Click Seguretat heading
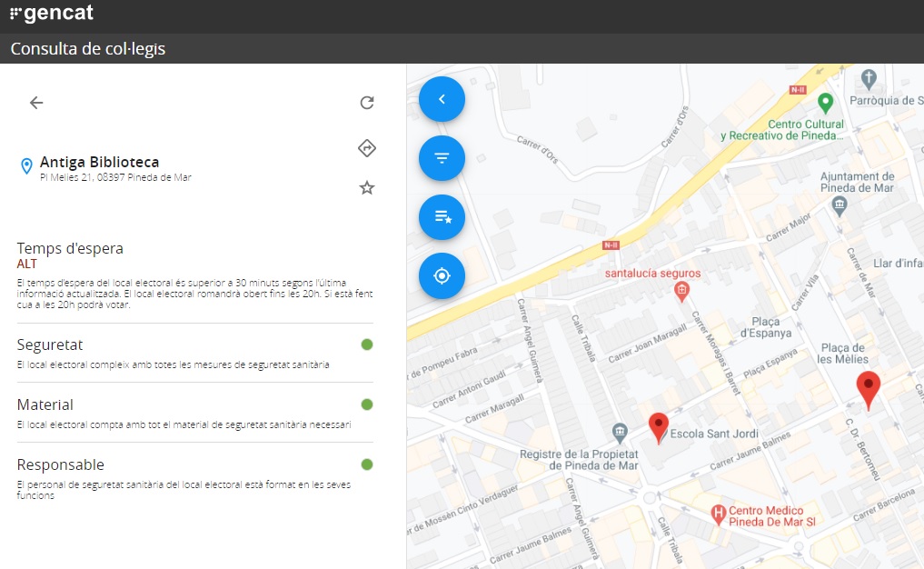This screenshot has width=924, height=569. coord(50,344)
